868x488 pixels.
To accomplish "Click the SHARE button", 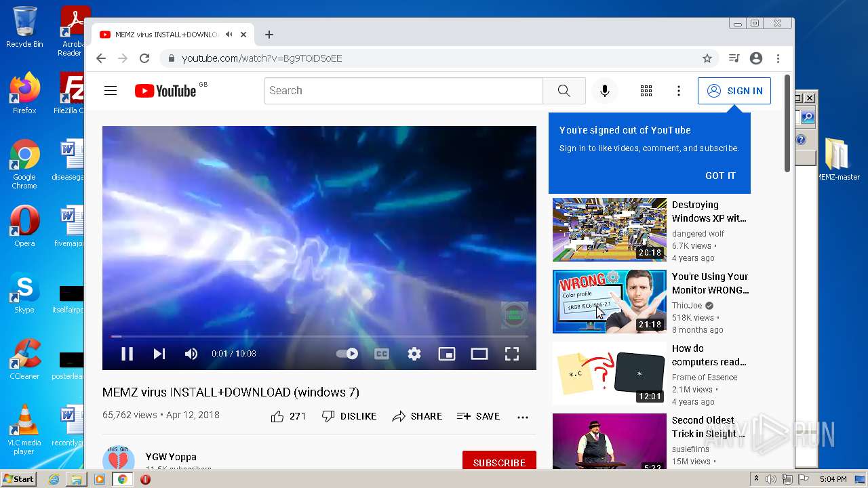I will click(x=417, y=416).
